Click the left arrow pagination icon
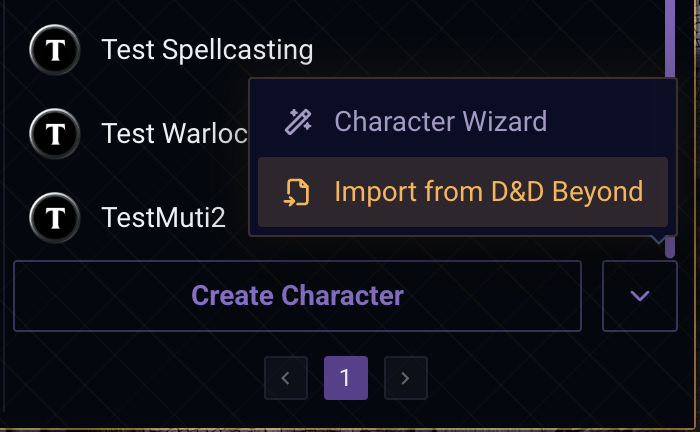This screenshot has height=432, width=700. tap(286, 378)
